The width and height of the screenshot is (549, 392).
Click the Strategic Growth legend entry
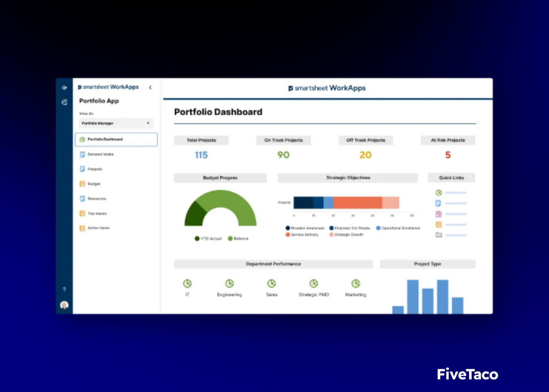pyautogui.click(x=346, y=235)
